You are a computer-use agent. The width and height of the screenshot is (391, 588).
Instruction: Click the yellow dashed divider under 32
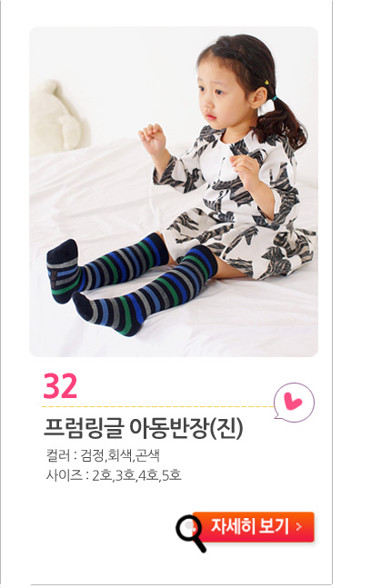tap(157, 406)
